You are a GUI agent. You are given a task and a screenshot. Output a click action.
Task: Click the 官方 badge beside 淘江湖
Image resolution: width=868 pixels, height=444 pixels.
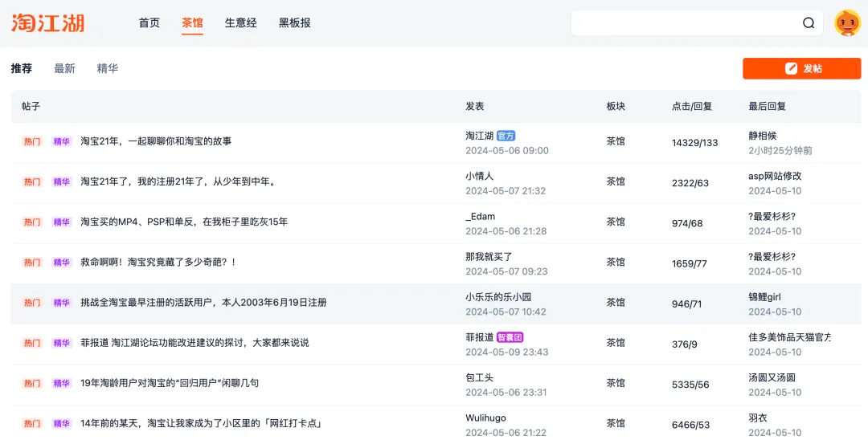click(x=506, y=136)
